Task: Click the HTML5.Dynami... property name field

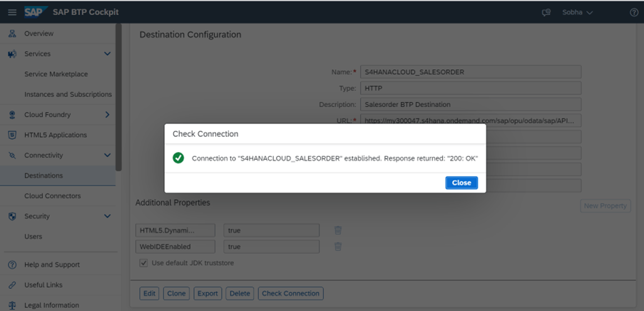Action: point(175,230)
